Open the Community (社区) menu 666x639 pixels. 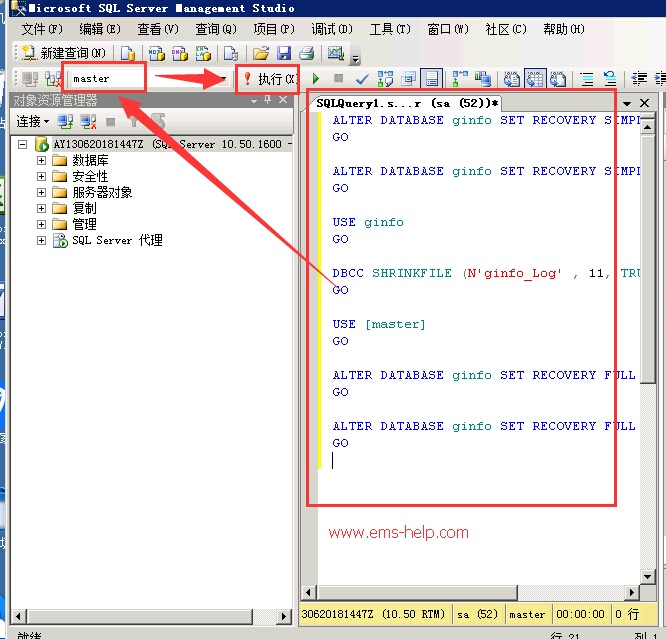[x=506, y=29]
